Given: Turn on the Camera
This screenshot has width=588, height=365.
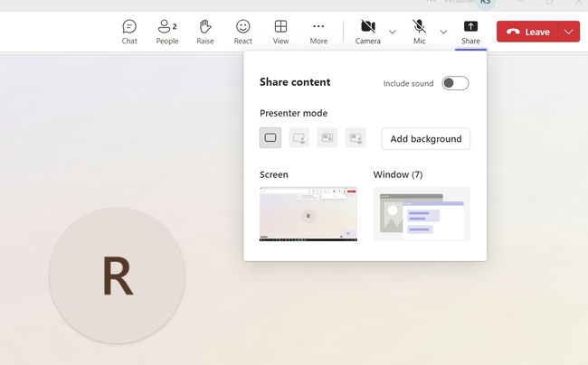Looking at the screenshot, I should point(368,32).
